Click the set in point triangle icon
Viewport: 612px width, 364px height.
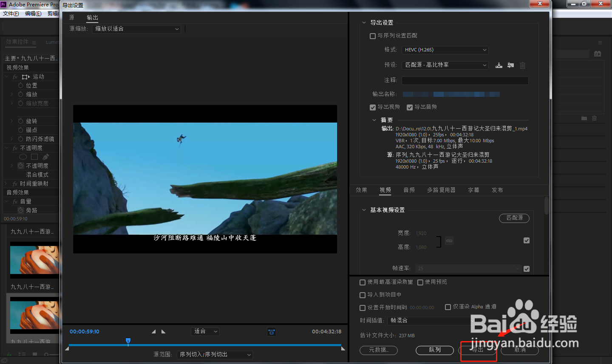tap(153, 332)
